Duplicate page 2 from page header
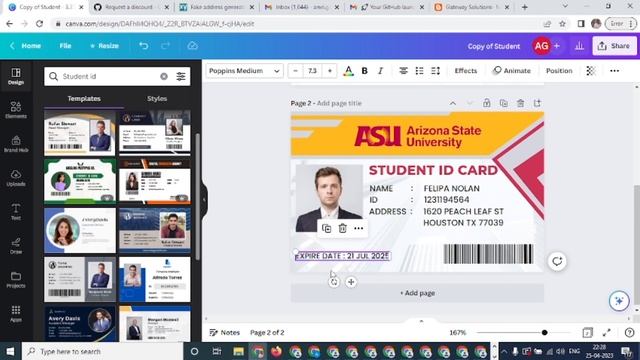Viewport: 640px width, 360px height. [504, 103]
